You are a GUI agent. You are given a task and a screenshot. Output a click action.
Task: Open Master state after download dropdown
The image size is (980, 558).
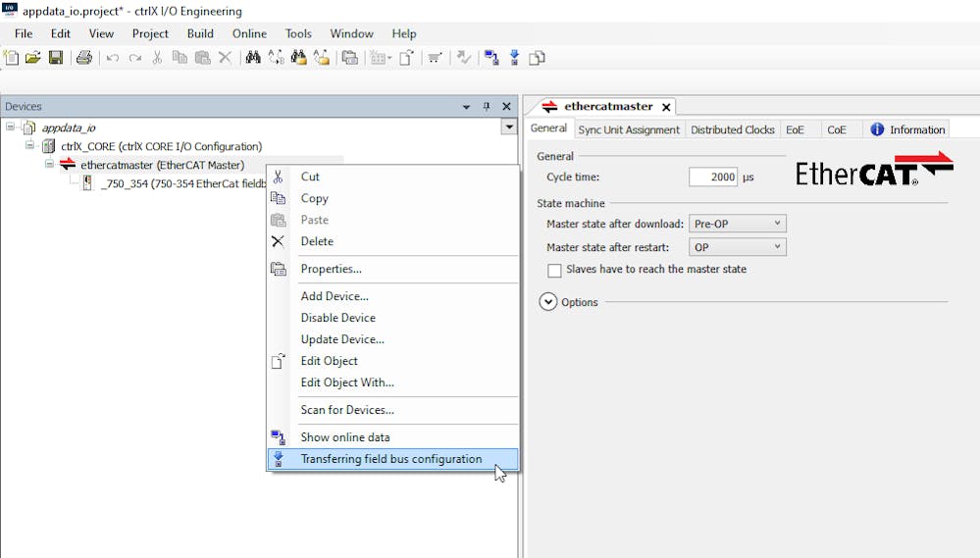738,224
